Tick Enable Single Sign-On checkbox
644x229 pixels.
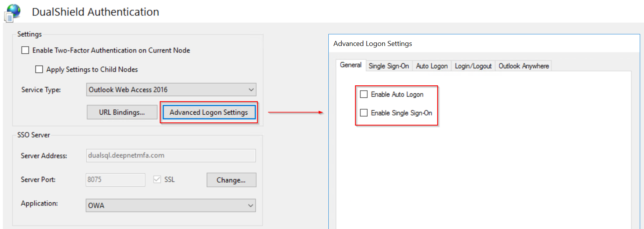(364, 113)
